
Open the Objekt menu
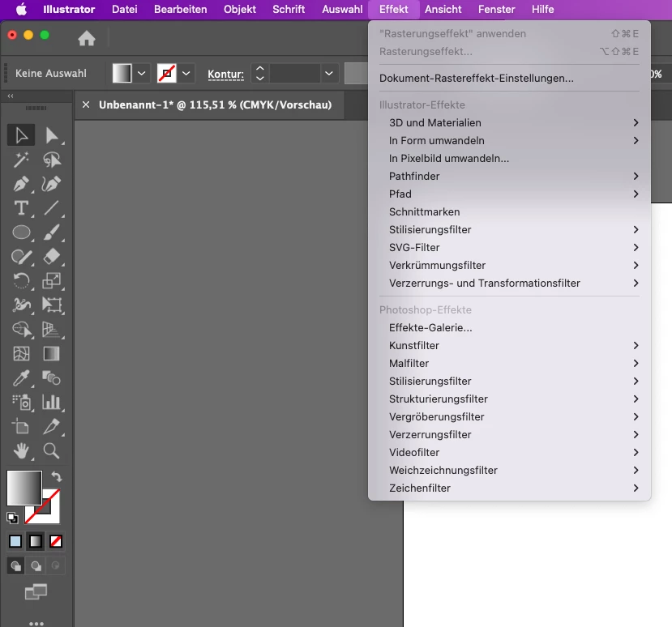tap(240, 10)
